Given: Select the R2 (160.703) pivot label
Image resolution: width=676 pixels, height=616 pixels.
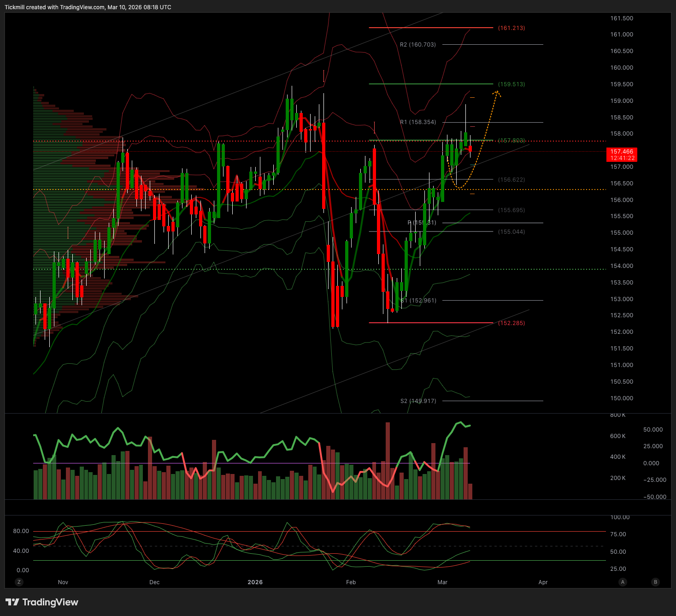Looking at the screenshot, I should [x=418, y=45].
